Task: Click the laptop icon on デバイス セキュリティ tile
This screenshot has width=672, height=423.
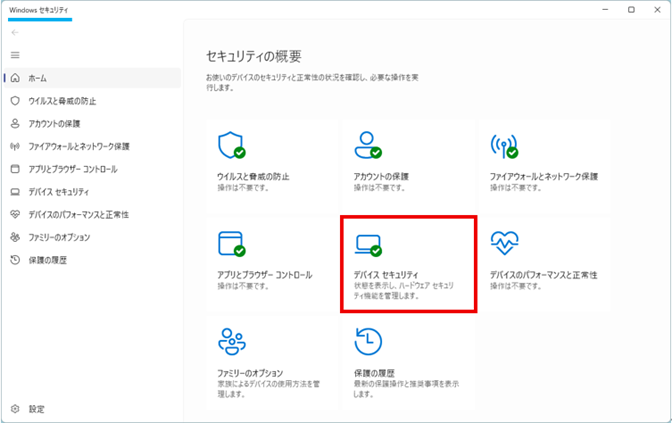Action: click(367, 244)
